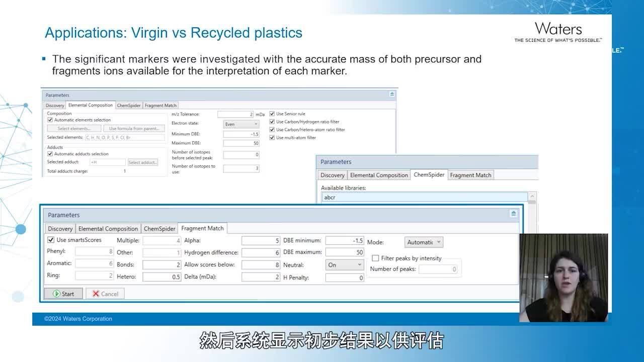Select Elemental Composition tab in bottom panel
Image resolution: width=644 pixels, height=362 pixels.
108,229
